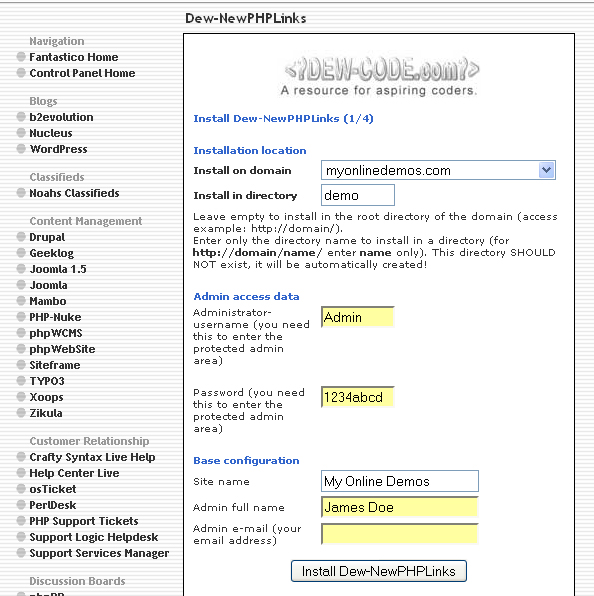Open Noahs Classifieds
594x596 pixels.
click(74, 193)
